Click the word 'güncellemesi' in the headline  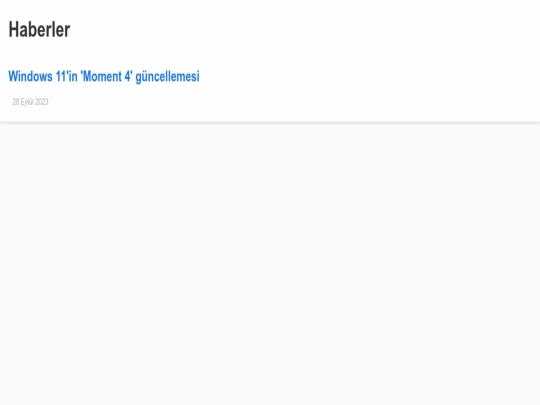click(x=167, y=77)
